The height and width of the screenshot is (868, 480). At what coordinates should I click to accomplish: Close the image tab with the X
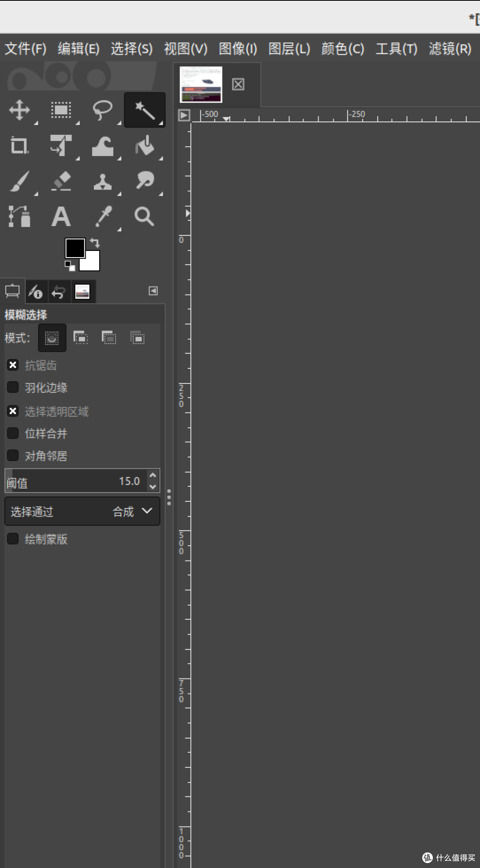238,84
